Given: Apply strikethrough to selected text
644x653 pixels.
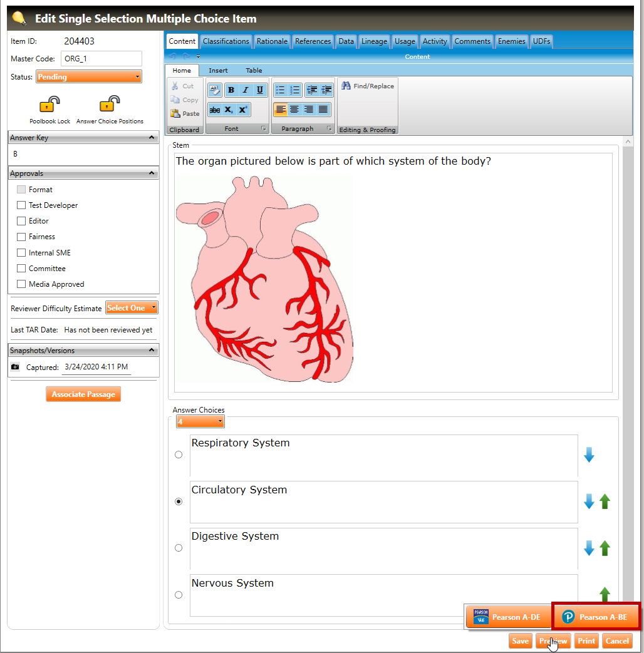Looking at the screenshot, I should pos(214,110).
